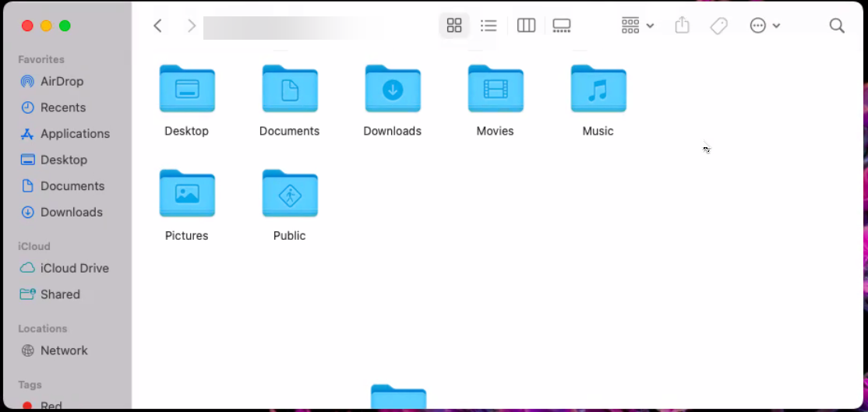The image size is (868, 412).
Task: Click the Edit Tags icon
Action: [x=718, y=26]
